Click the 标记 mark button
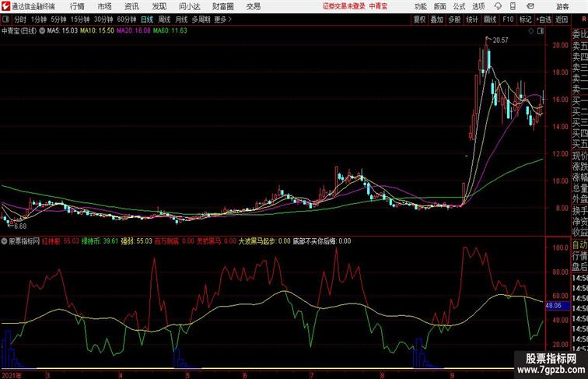588x379 pixels. tap(525, 19)
